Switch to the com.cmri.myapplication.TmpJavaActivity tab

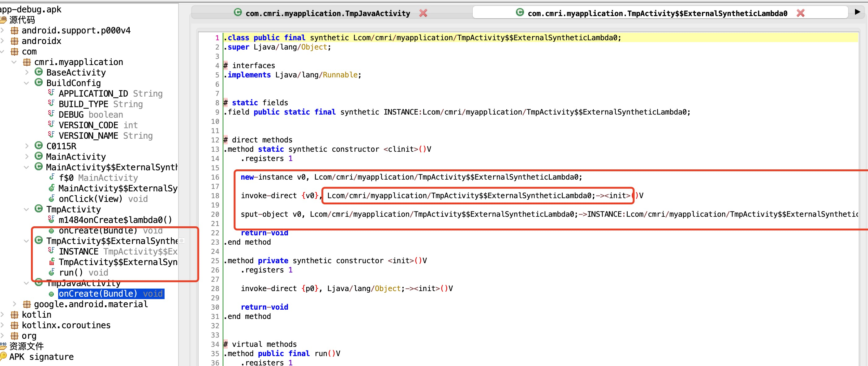click(x=328, y=13)
